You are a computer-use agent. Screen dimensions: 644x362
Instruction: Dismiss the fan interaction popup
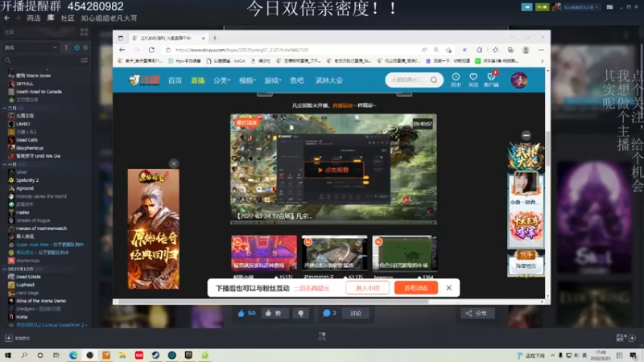(x=449, y=288)
